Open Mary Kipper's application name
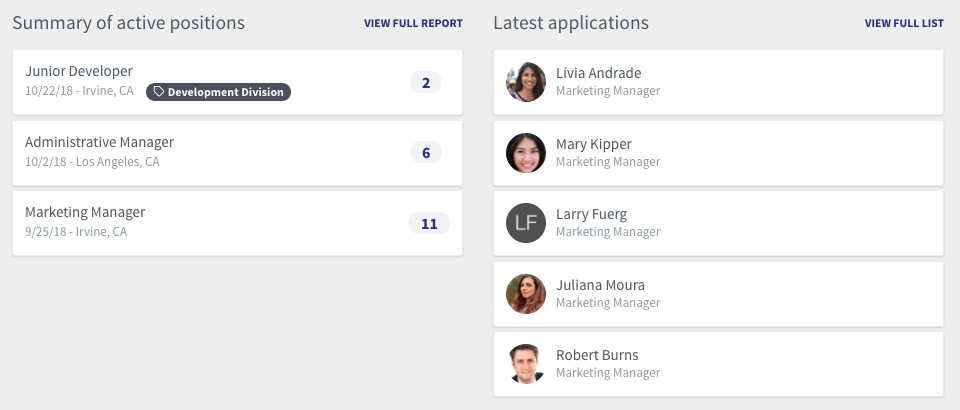This screenshot has width=960, height=410. (594, 144)
